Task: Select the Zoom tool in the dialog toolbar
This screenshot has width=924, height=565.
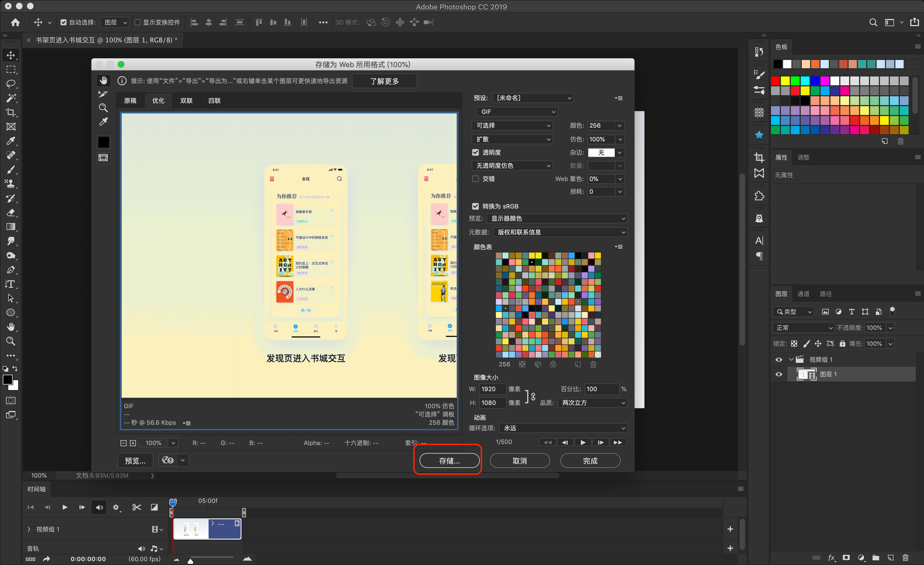Action: (103, 108)
